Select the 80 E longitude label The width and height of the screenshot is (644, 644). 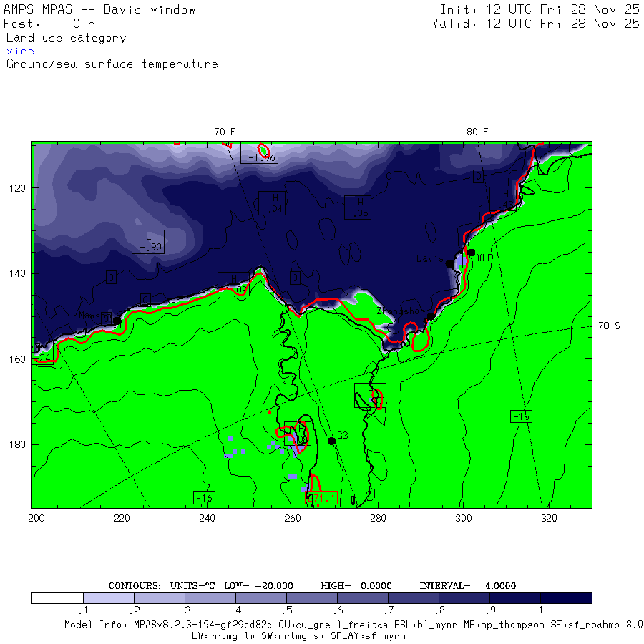tap(477, 132)
